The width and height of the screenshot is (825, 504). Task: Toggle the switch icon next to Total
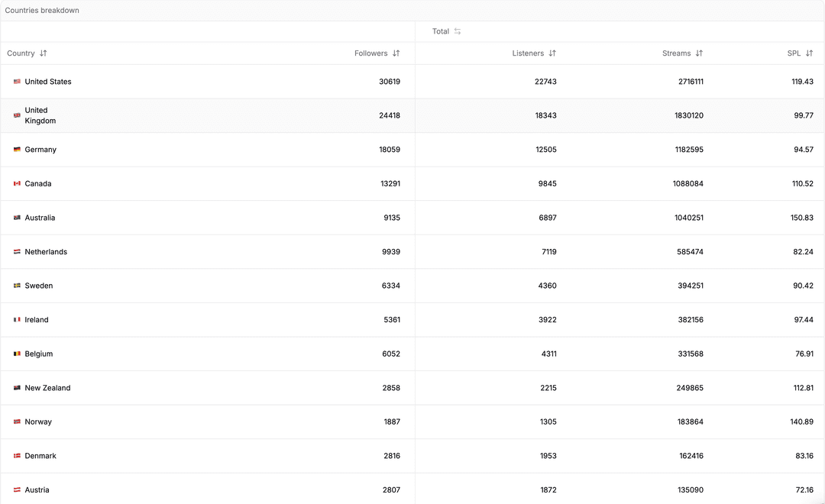point(457,31)
